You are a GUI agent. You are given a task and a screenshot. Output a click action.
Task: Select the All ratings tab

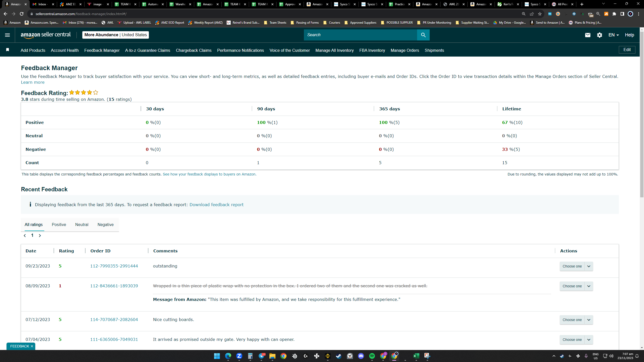click(x=34, y=224)
